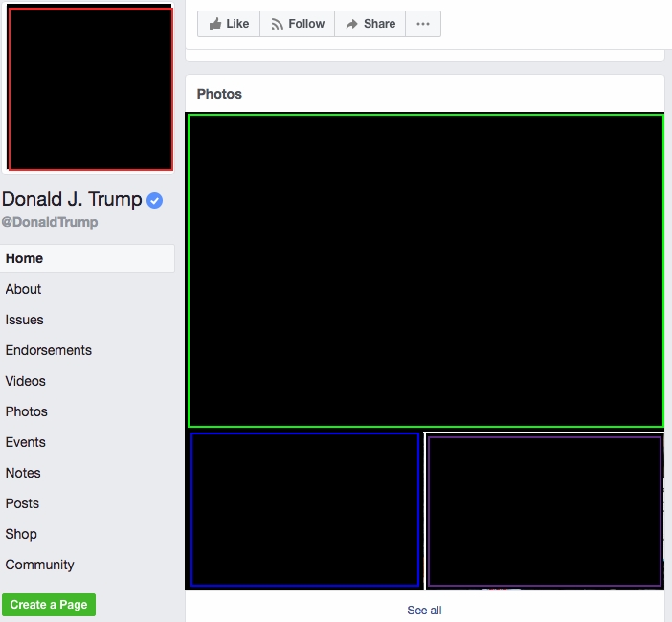
Task: Go to the Community section
Action: point(40,565)
